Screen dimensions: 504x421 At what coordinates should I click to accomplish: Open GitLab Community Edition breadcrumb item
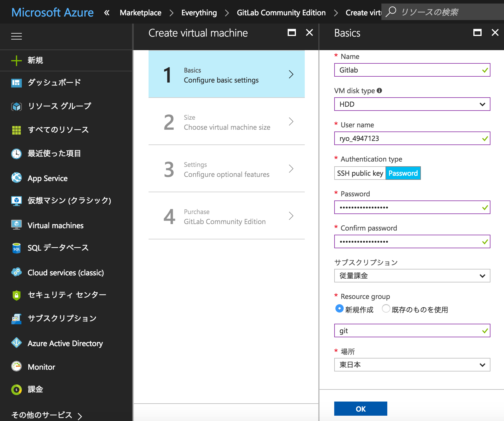(281, 12)
